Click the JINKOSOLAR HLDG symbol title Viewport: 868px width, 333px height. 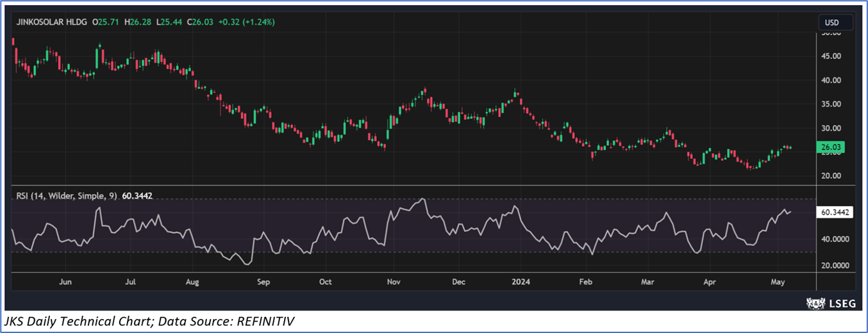click(50, 22)
